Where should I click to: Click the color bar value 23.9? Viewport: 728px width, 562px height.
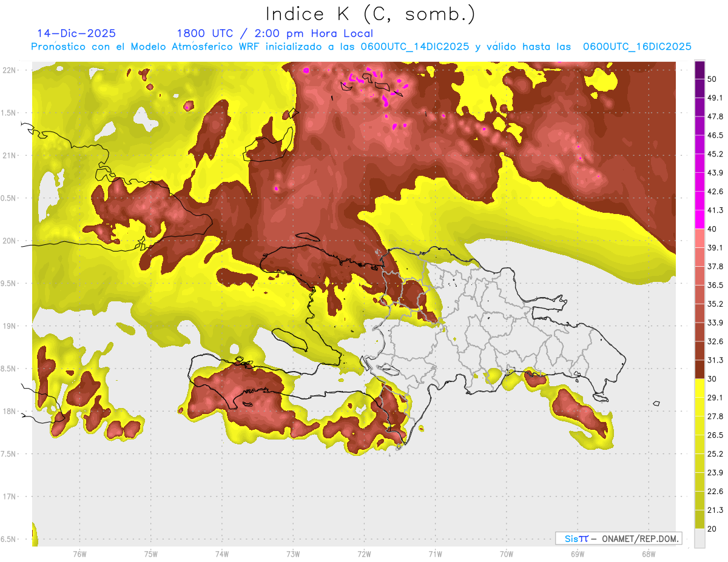pos(715,473)
